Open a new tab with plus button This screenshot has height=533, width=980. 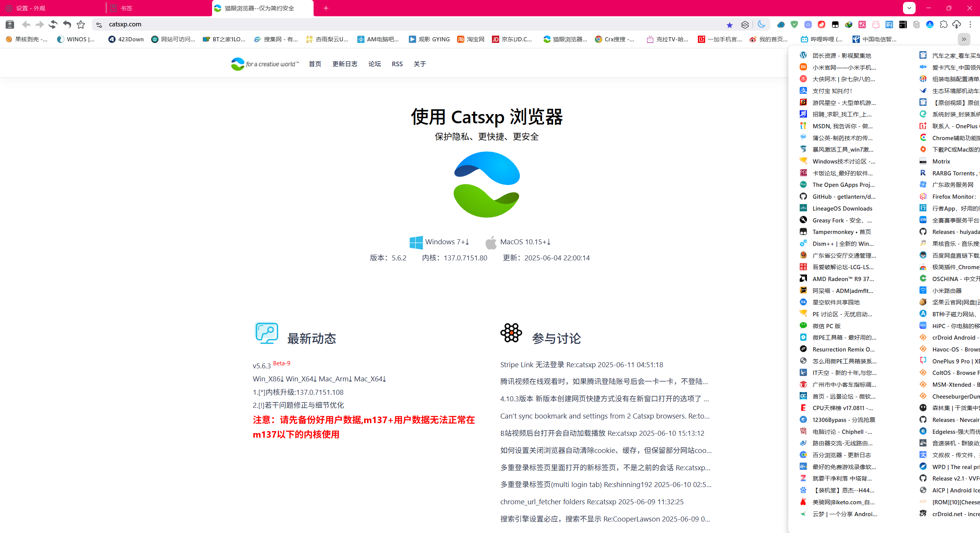tap(326, 8)
